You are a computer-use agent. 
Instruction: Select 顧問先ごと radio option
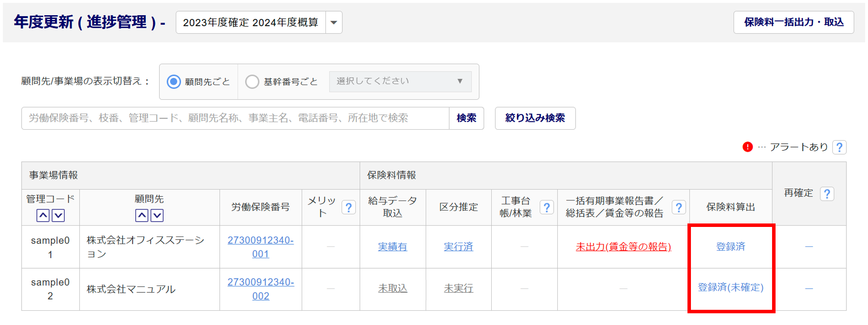174,82
